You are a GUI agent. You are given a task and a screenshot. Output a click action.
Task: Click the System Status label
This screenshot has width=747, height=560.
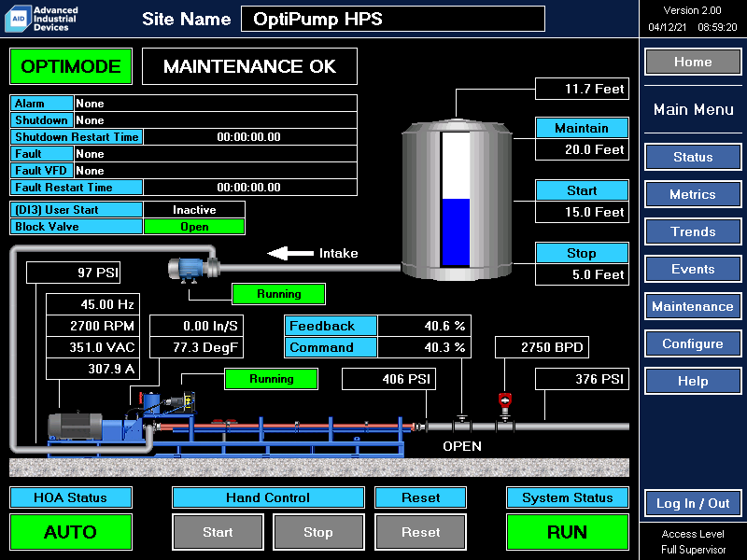pos(568,497)
